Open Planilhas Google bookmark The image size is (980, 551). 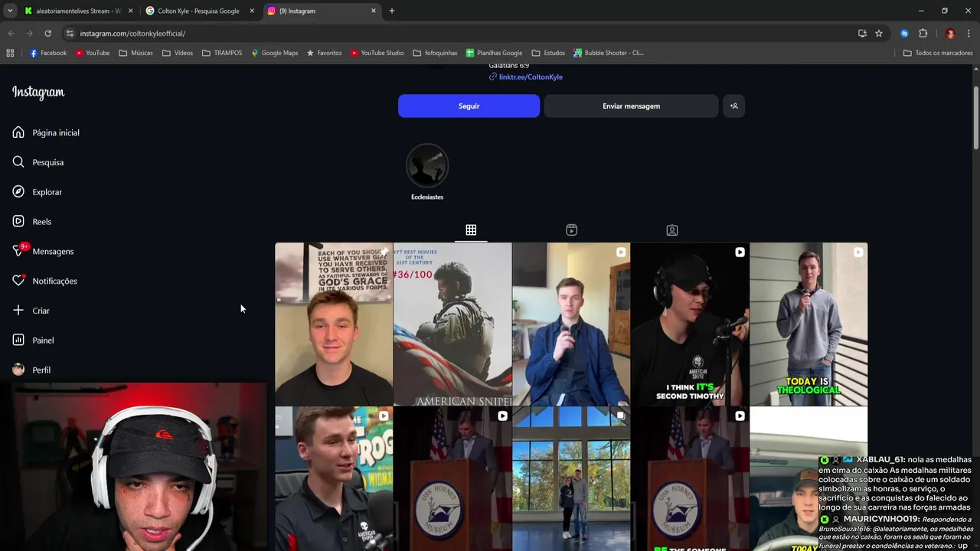tap(494, 53)
